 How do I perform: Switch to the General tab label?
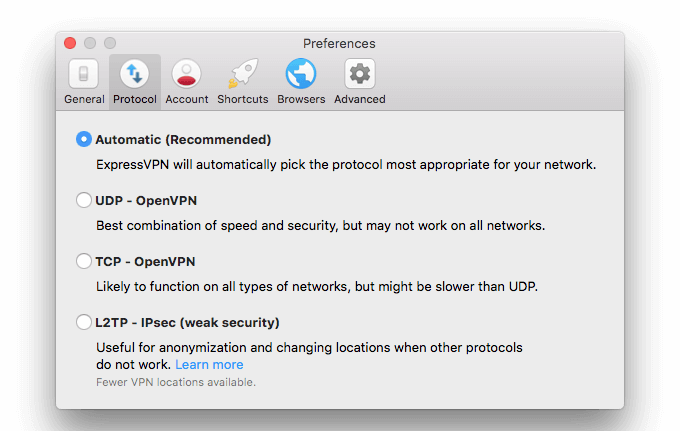84,99
